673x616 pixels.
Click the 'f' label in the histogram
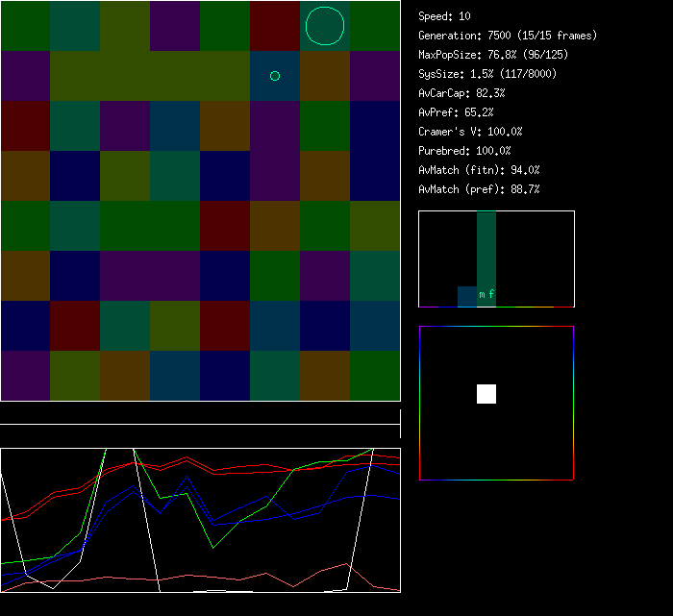tap(491, 294)
